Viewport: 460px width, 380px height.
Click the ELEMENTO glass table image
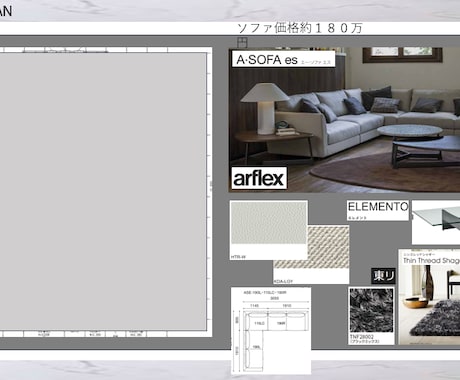click(436, 222)
